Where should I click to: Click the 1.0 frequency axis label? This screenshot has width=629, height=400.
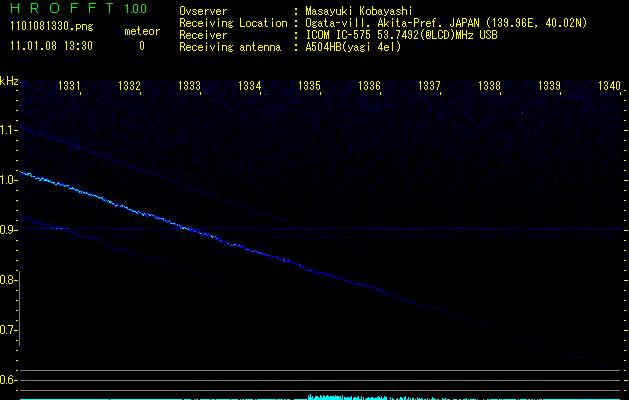(x=7, y=180)
